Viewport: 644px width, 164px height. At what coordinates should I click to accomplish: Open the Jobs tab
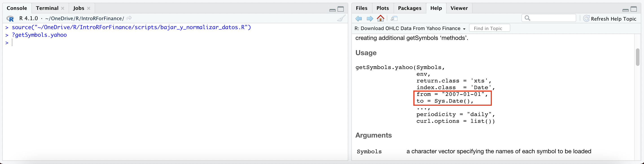[x=79, y=8]
